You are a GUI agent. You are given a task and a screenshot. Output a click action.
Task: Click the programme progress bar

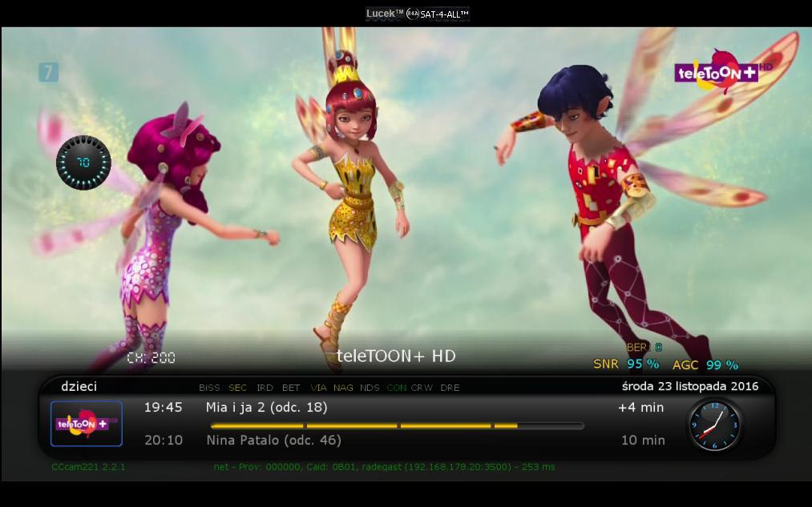tap(398, 426)
